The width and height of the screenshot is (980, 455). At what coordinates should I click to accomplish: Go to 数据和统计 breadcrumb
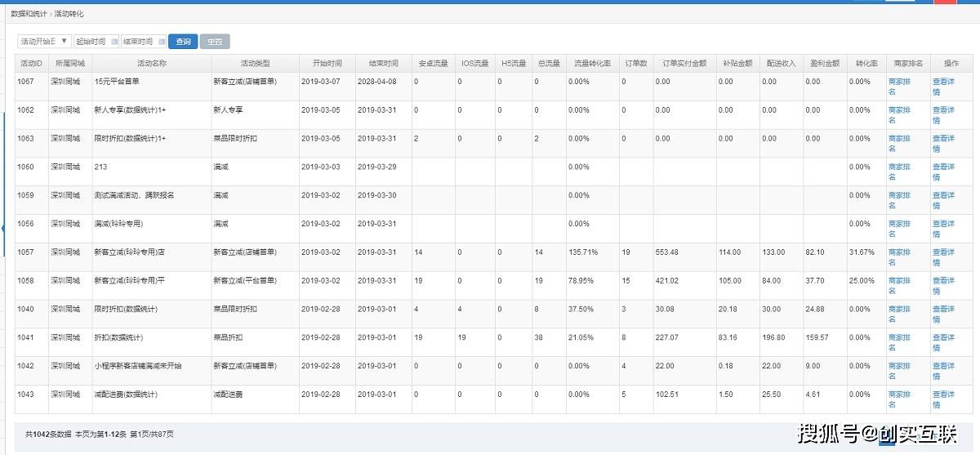(x=29, y=14)
